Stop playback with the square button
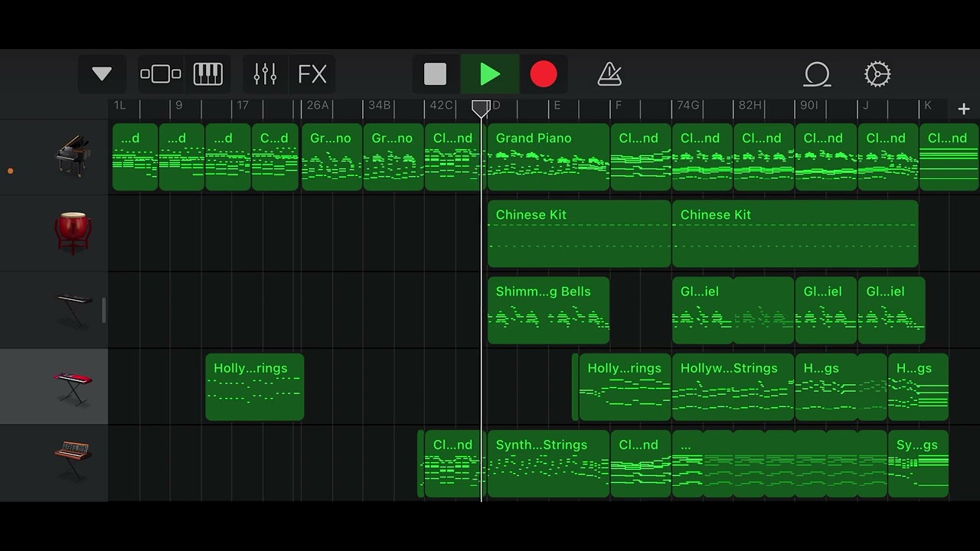The image size is (980, 551). pos(435,74)
